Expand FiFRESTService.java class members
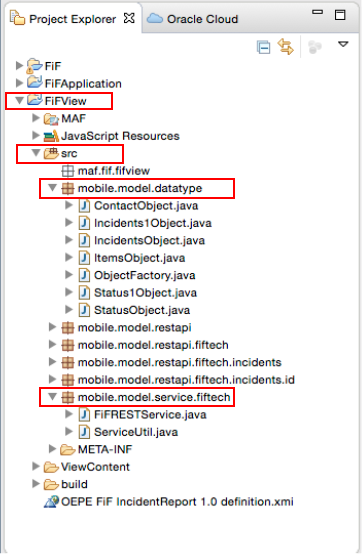 click(69, 414)
